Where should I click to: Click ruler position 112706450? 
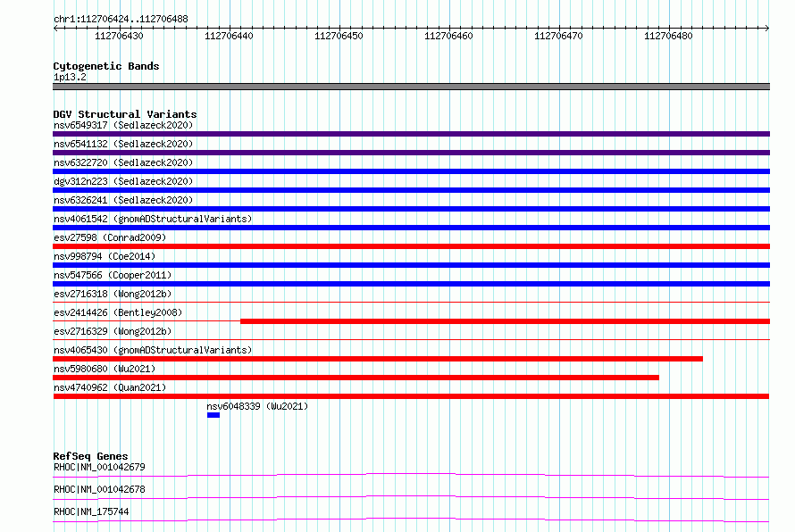(339, 36)
